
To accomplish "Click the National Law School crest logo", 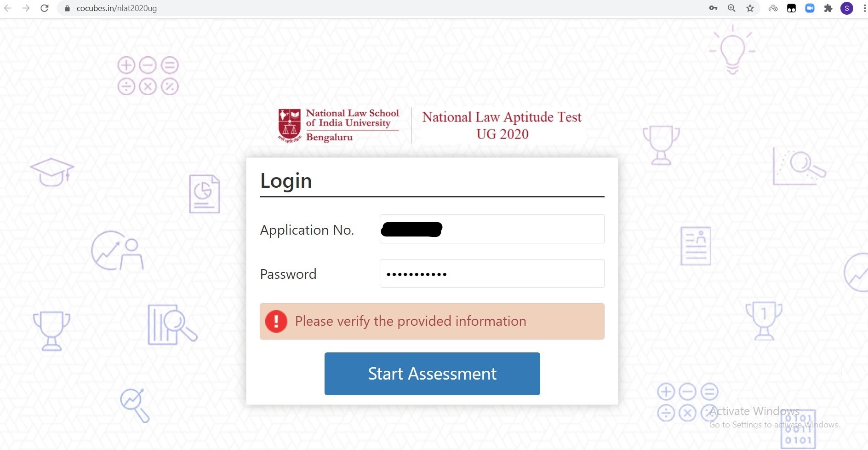I will 289,126.
